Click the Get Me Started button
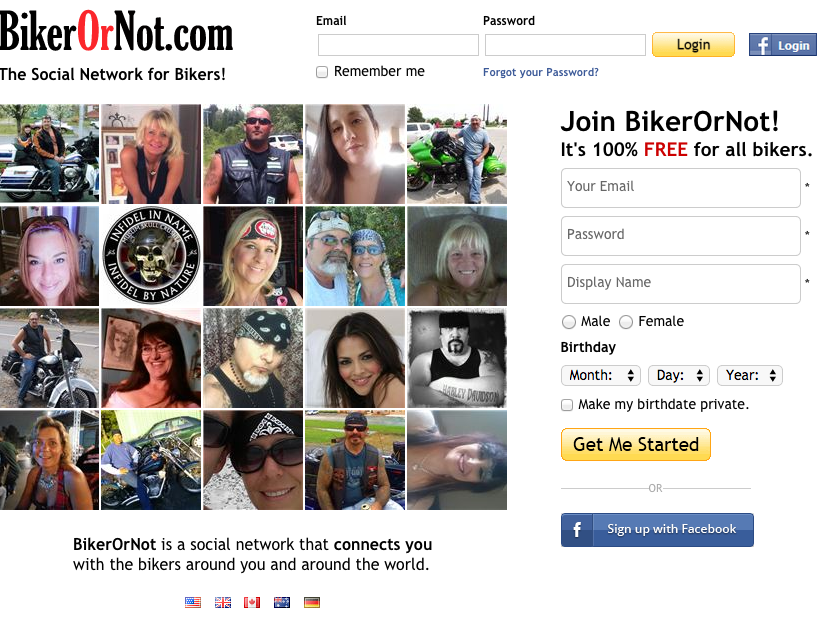824x623 pixels. tap(636, 444)
